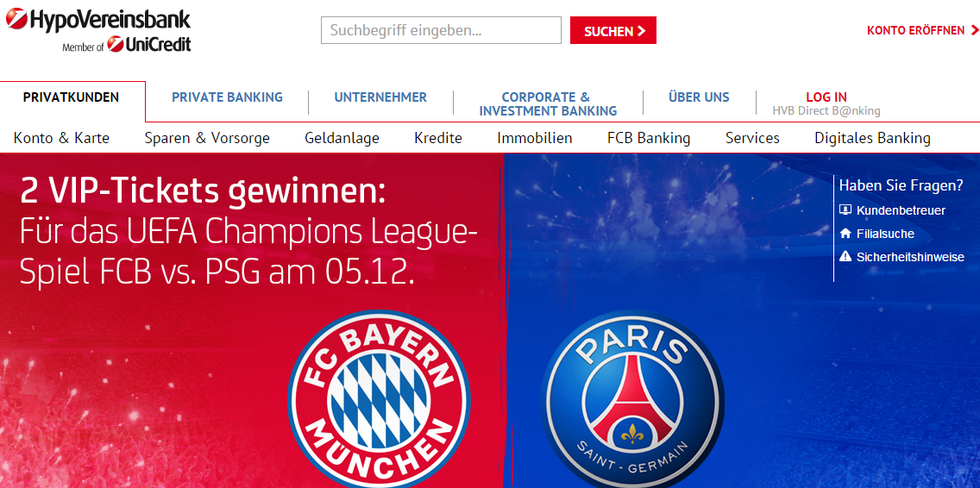Click the HypoVereinsbank logo
Screen dimensions: 980x488
97,19
